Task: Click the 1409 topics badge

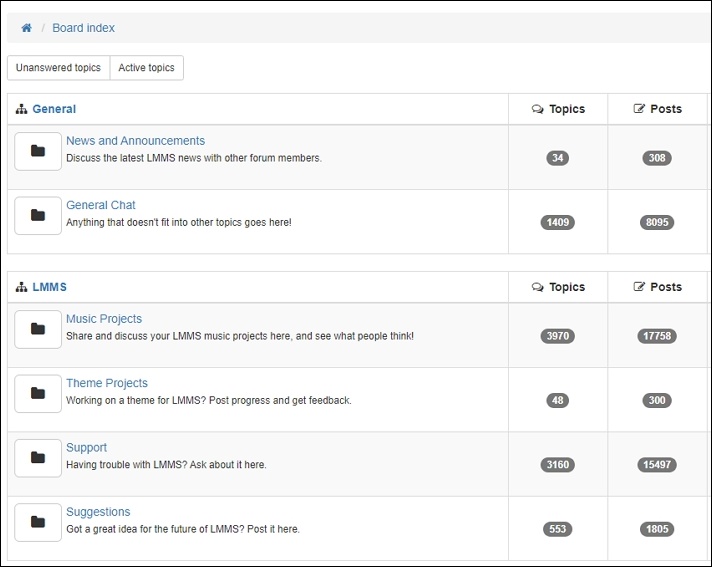Action: (558, 222)
